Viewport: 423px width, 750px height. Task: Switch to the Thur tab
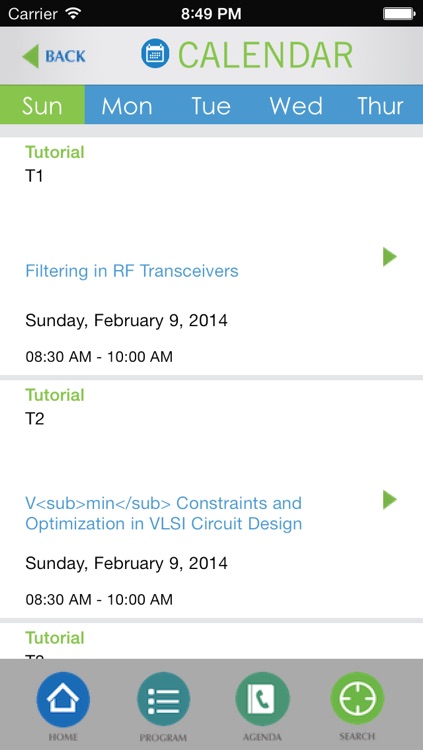[x=380, y=105]
